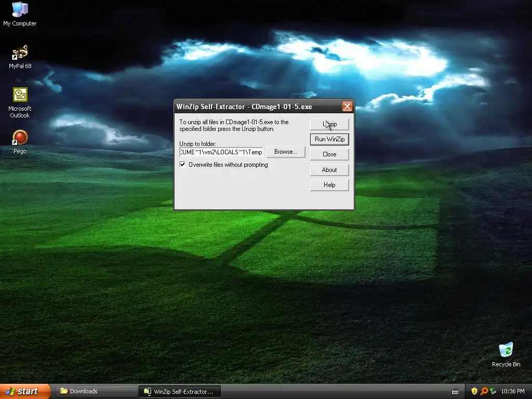Toggle Overwrite files without prompting checkbox
Viewport: 532px width, 399px height.
182,165
